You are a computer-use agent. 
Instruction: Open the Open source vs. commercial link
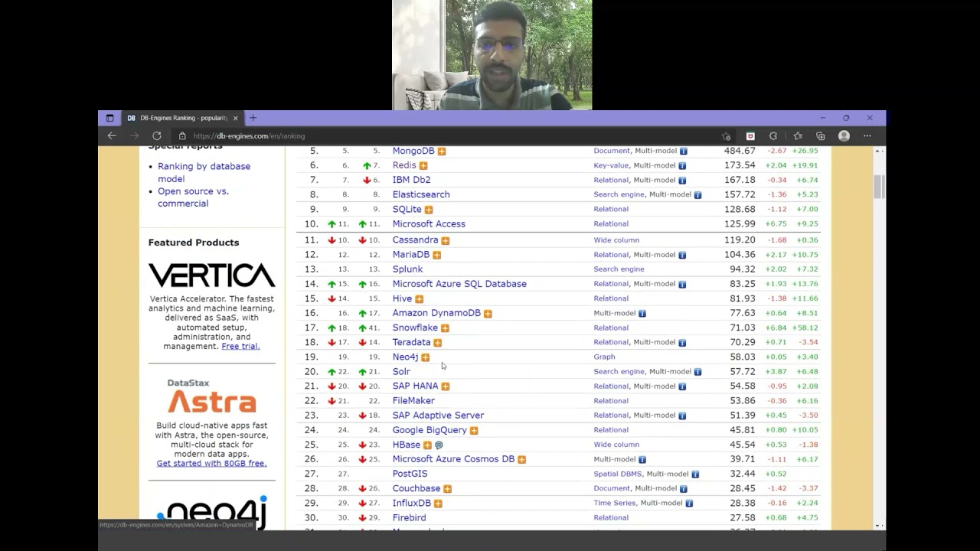193,197
